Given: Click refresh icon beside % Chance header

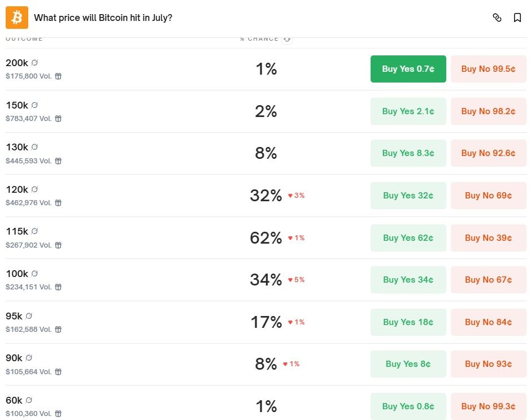Looking at the screenshot, I should tap(287, 38).
